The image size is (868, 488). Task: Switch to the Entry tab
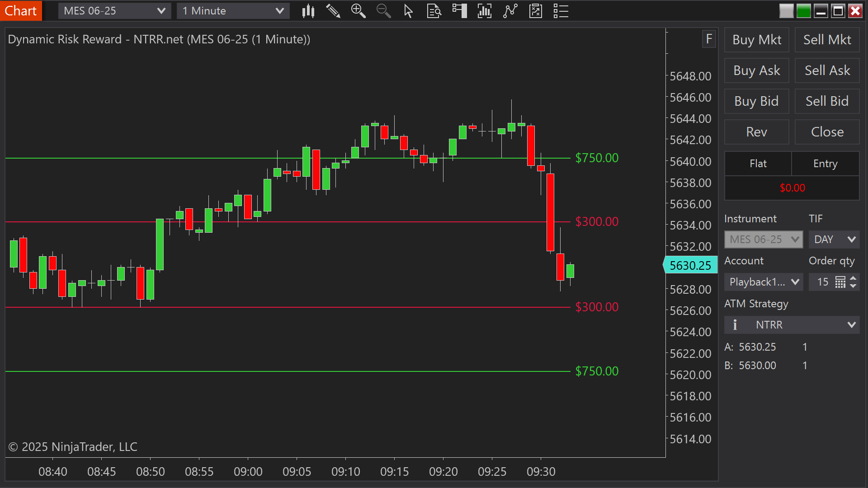pos(825,164)
